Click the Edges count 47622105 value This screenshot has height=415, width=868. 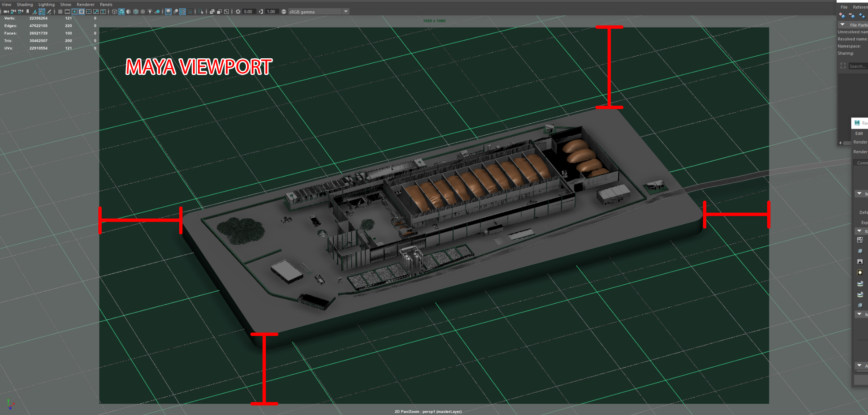(38, 26)
